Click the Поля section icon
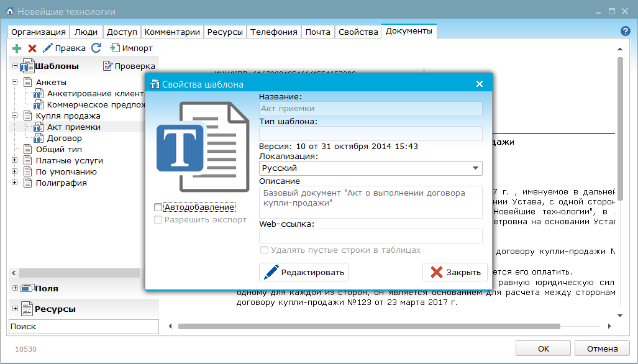 (27, 288)
